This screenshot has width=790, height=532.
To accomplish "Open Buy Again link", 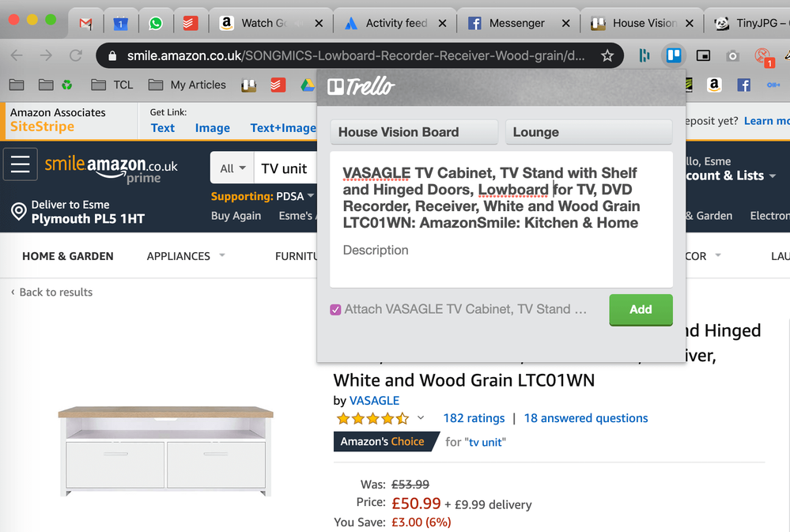I will coord(236,216).
